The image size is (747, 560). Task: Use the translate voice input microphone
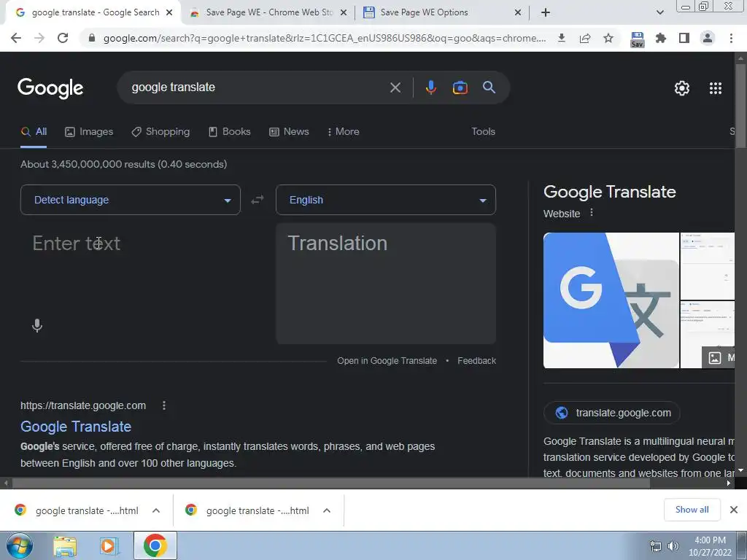click(x=37, y=326)
